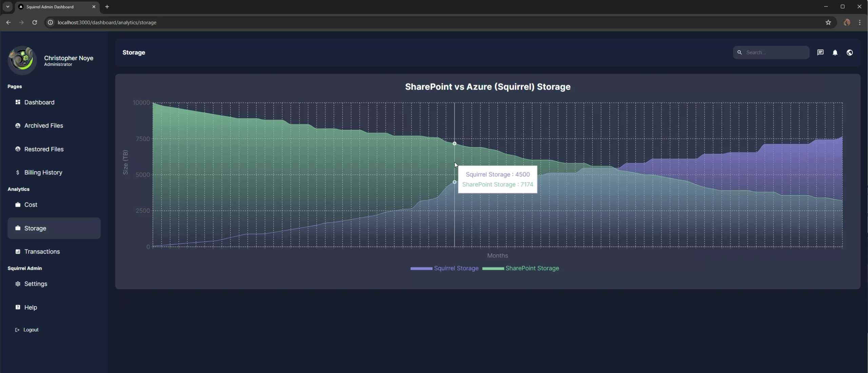Open the messages chat icon

(820, 52)
